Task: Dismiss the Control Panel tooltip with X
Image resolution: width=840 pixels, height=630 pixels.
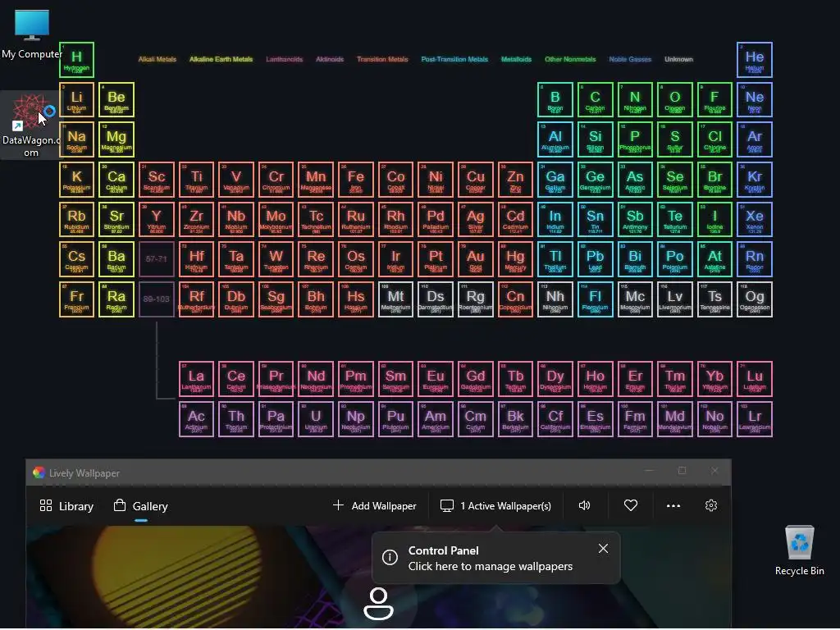Action: click(603, 549)
